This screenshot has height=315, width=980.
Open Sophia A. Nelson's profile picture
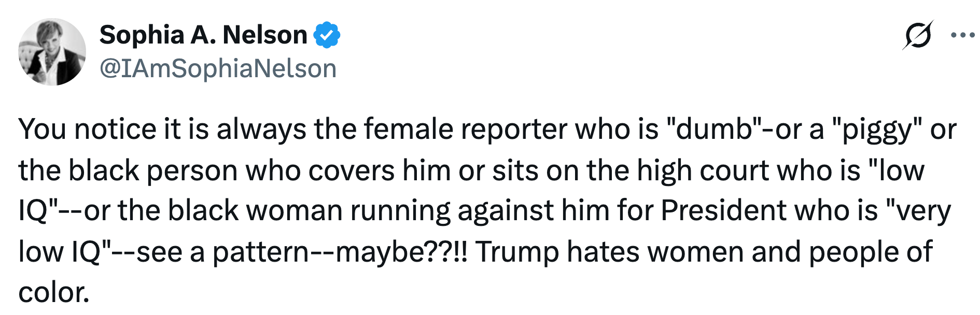(52, 52)
